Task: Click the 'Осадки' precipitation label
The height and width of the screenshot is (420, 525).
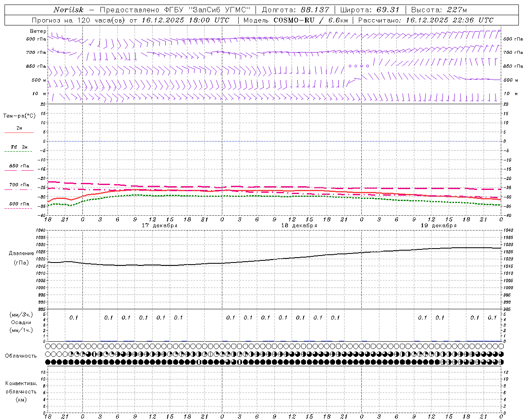Action: (21, 322)
